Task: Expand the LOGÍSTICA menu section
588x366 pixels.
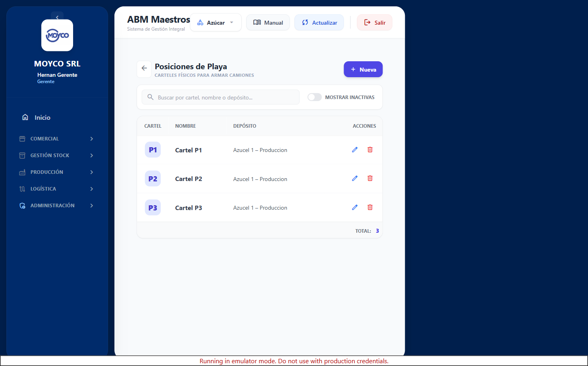Action: pyautogui.click(x=57, y=189)
